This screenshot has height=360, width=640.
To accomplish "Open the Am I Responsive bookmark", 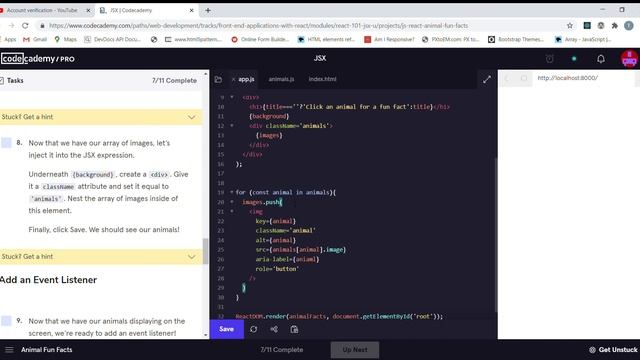I will tap(389, 40).
